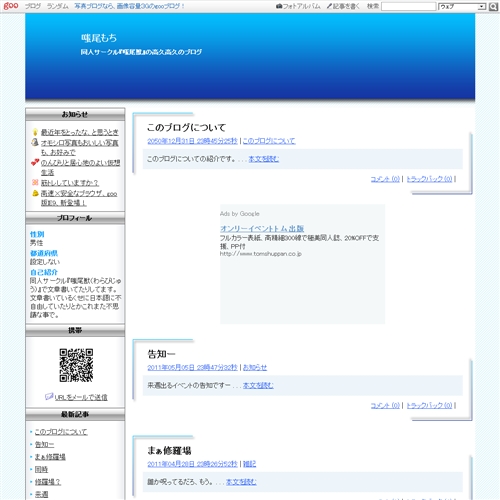500x500 pixels.
Task: Open the このブログについて post title
Action: coord(186,127)
